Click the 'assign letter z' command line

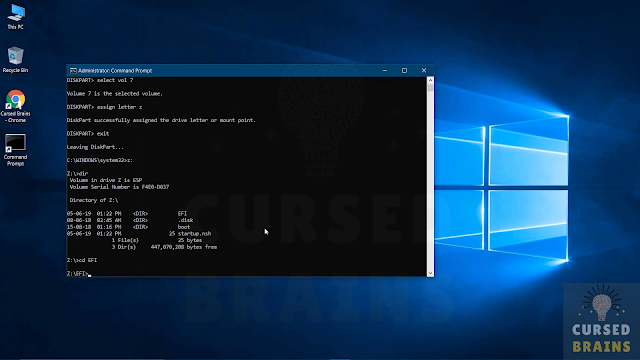(x=104, y=107)
